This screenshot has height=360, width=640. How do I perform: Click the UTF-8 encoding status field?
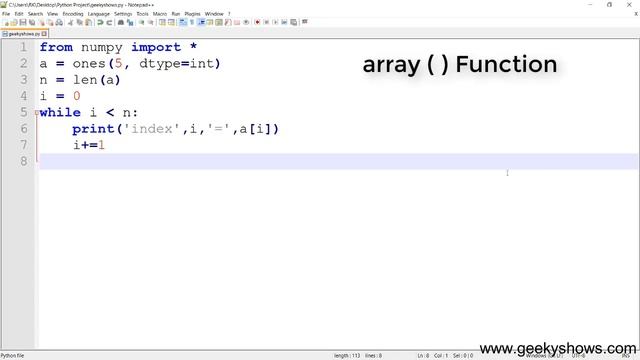coord(578,356)
